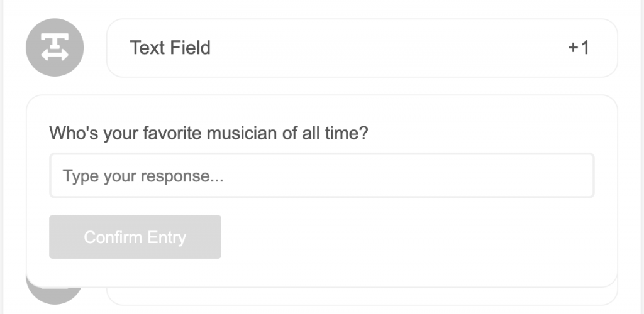Image resolution: width=644 pixels, height=314 pixels.
Task: Expand the Text Field list entry
Action: tap(362, 48)
